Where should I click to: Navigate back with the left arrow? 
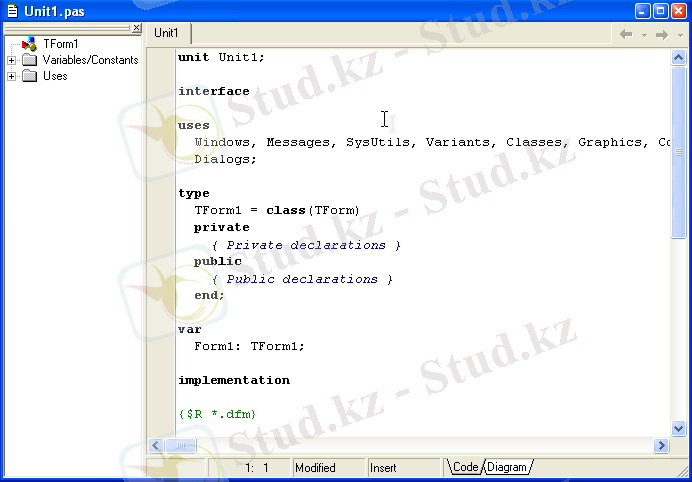(626, 34)
